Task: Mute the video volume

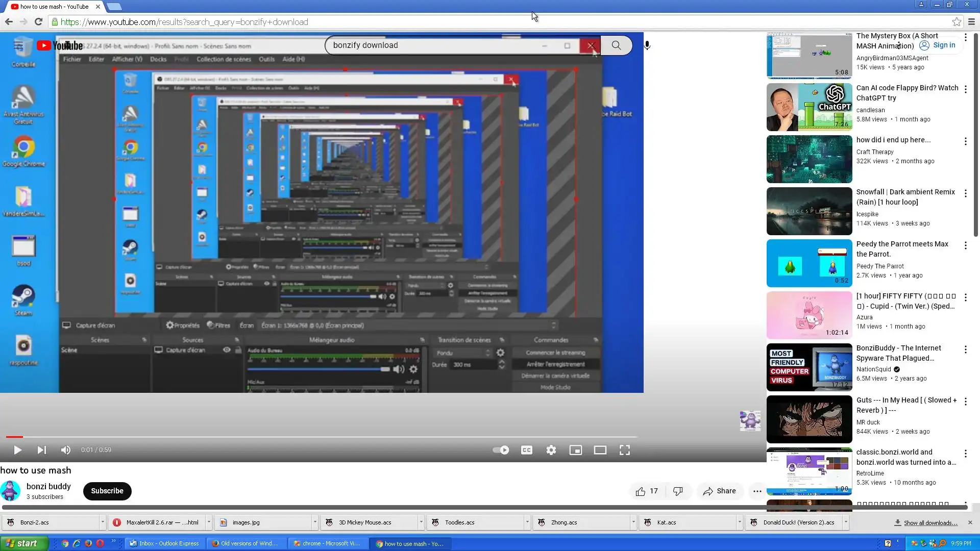Action: [66, 450]
